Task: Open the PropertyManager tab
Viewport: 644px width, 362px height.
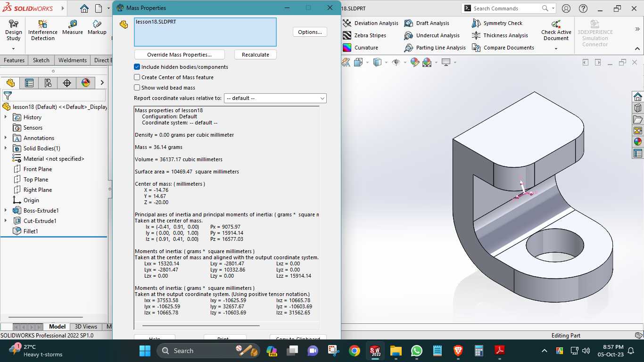Action: [29, 83]
